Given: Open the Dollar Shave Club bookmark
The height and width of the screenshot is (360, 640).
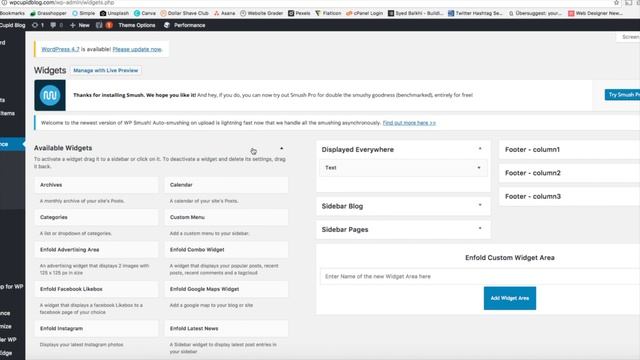Looking at the screenshot, I should tap(184, 13).
